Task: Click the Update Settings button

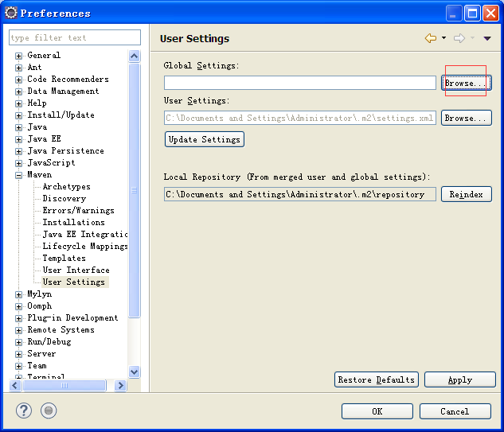Action: coord(205,139)
